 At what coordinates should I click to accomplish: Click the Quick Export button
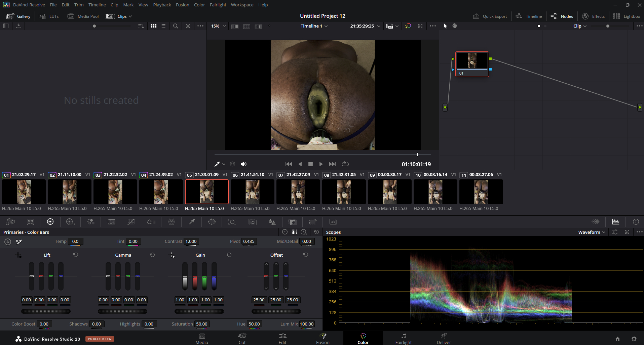(490, 16)
